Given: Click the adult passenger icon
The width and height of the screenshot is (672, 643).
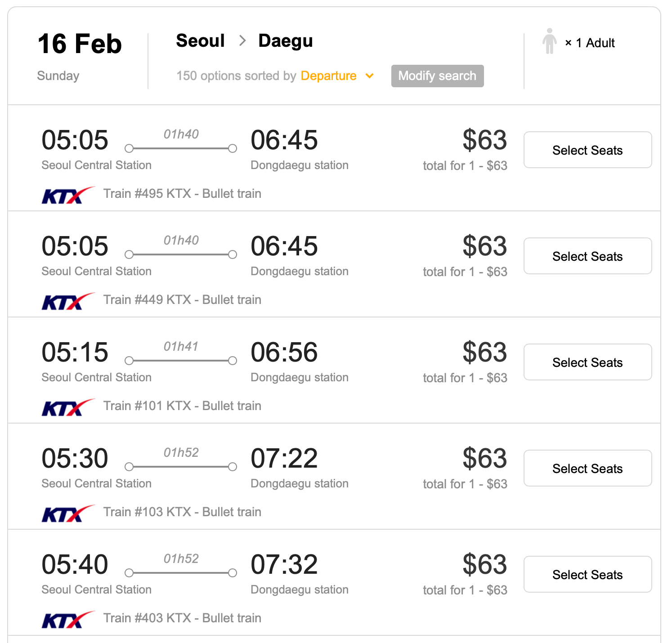Looking at the screenshot, I should [549, 41].
